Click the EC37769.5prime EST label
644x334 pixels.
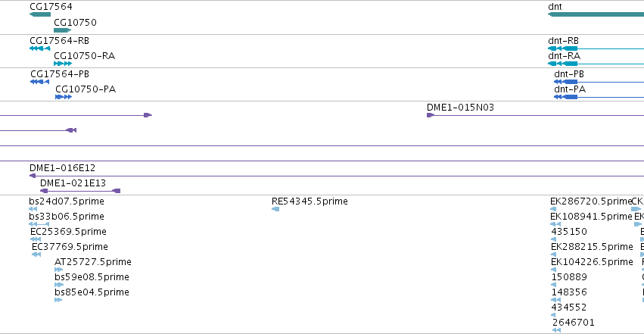(x=70, y=246)
